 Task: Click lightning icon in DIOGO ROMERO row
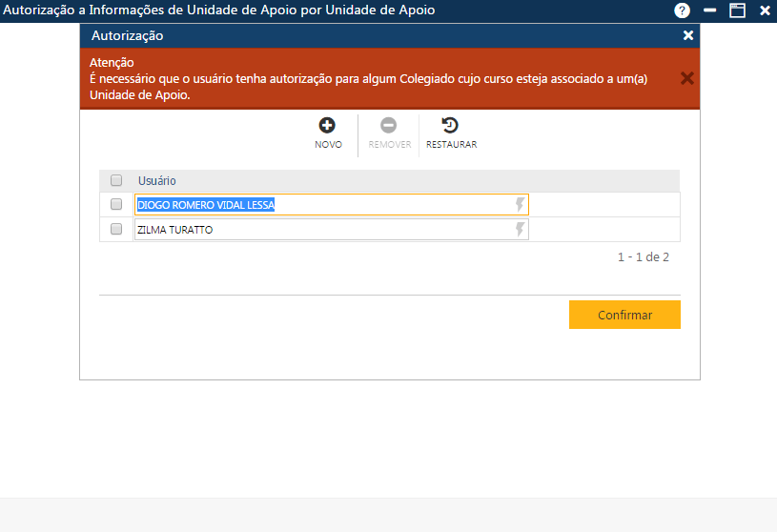click(520, 205)
